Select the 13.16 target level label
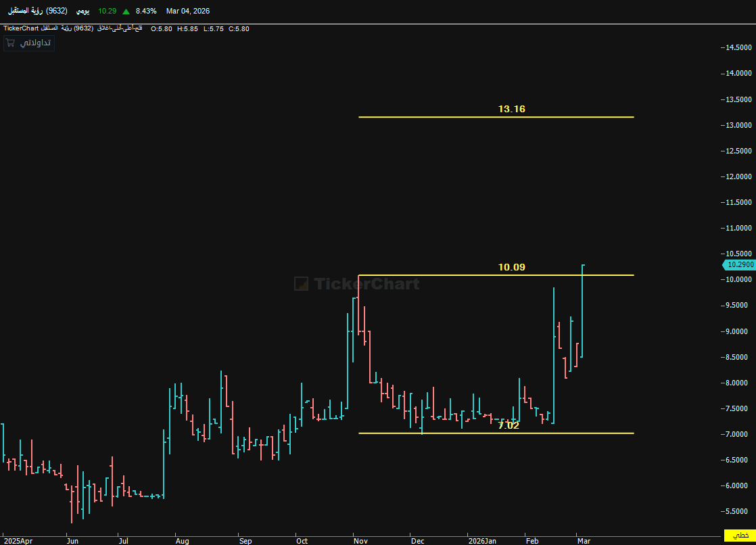The width and height of the screenshot is (756, 545). (512, 109)
